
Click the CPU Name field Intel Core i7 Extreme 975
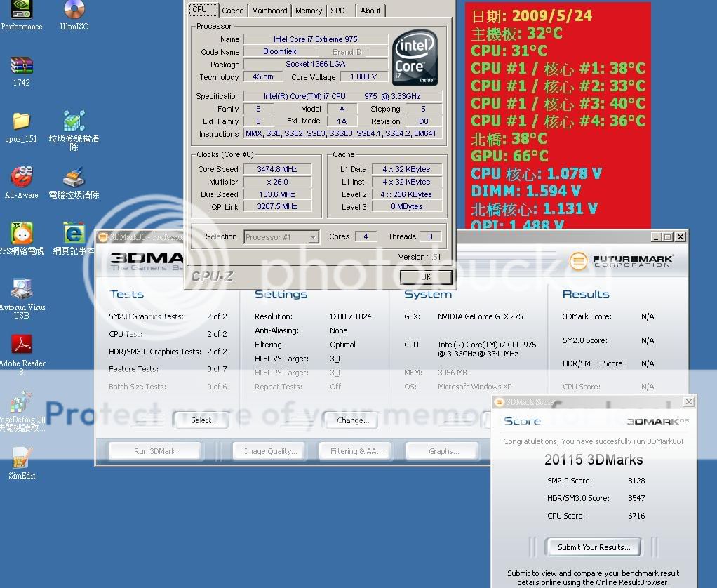[x=316, y=39]
